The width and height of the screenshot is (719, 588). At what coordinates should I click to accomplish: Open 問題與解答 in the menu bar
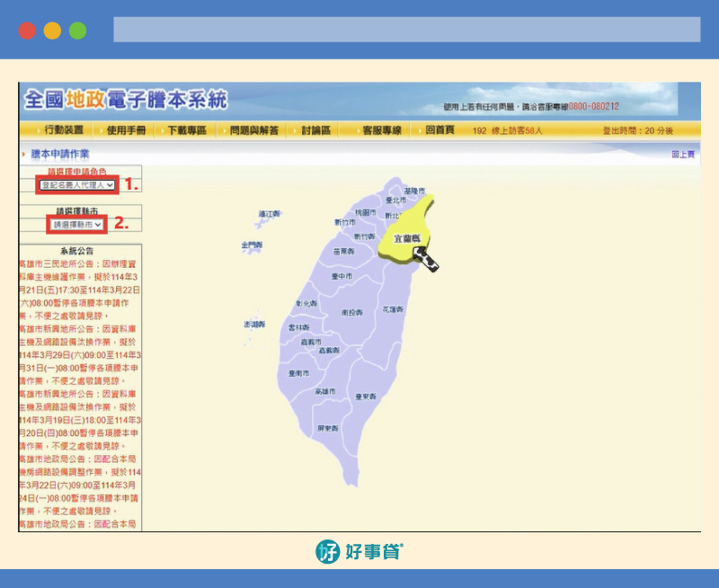(253, 130)
